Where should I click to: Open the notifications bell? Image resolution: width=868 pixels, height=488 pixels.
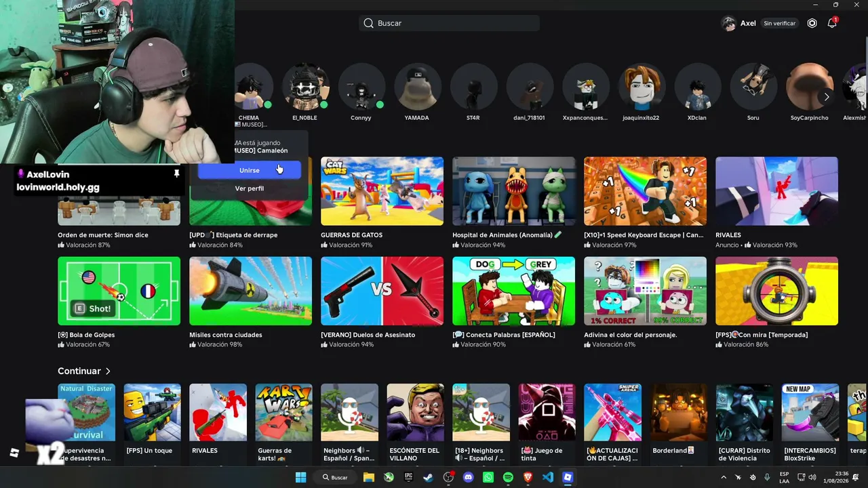(x=832, y=23)
